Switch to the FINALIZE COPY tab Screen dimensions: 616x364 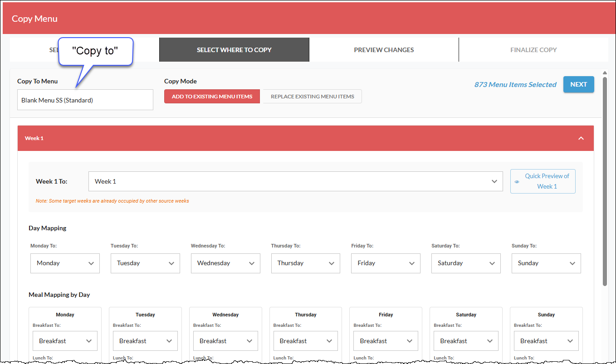[533, 49]
